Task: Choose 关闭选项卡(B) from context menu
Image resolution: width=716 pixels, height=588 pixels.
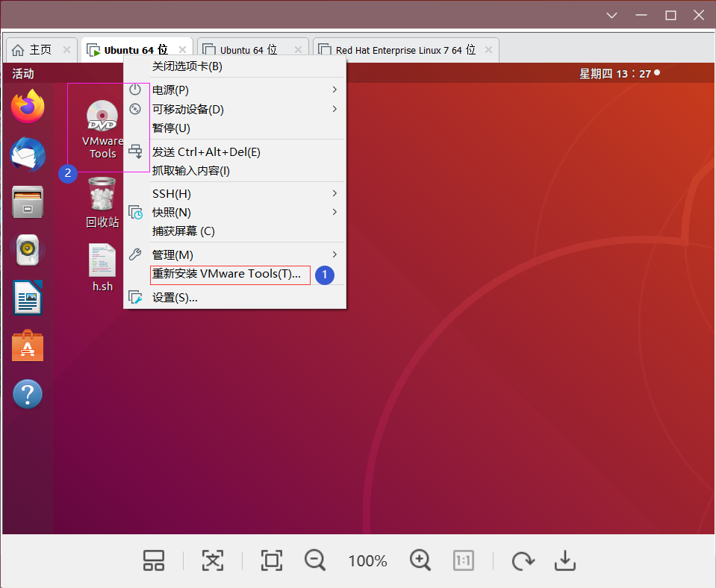Action: coord(234,66)
